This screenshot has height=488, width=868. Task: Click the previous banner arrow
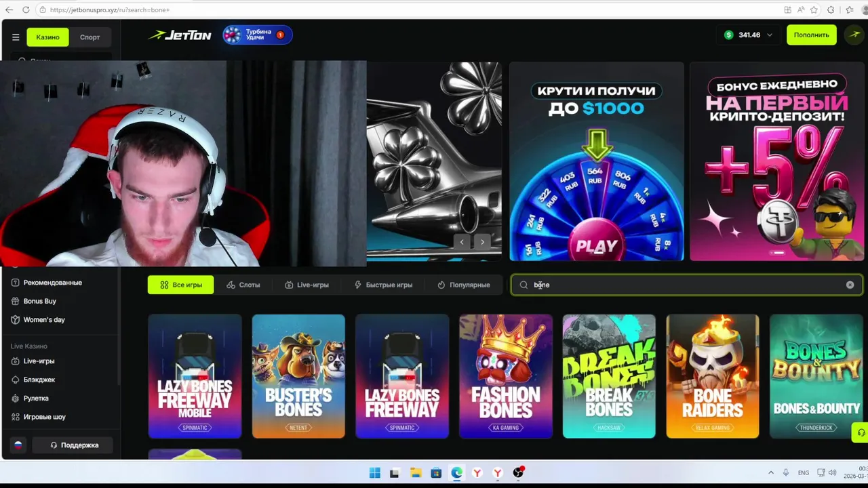coord(462,242)
